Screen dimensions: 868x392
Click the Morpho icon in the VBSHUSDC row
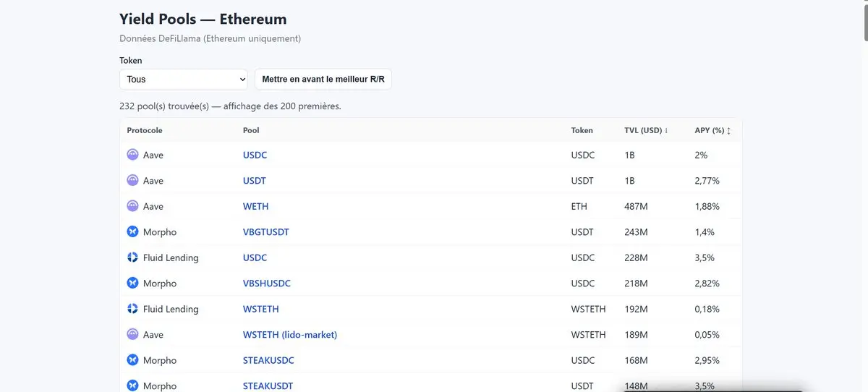pos(132,284)
